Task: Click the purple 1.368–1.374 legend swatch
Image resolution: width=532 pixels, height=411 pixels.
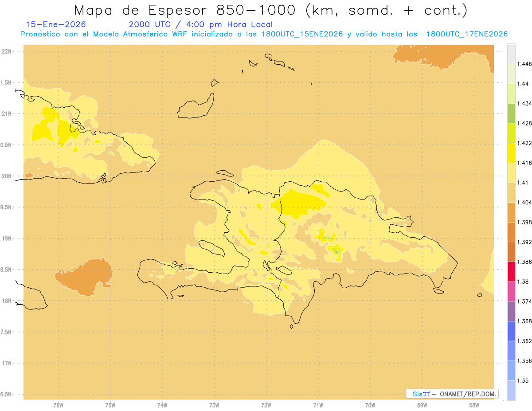Action: [x=511, y=311]
